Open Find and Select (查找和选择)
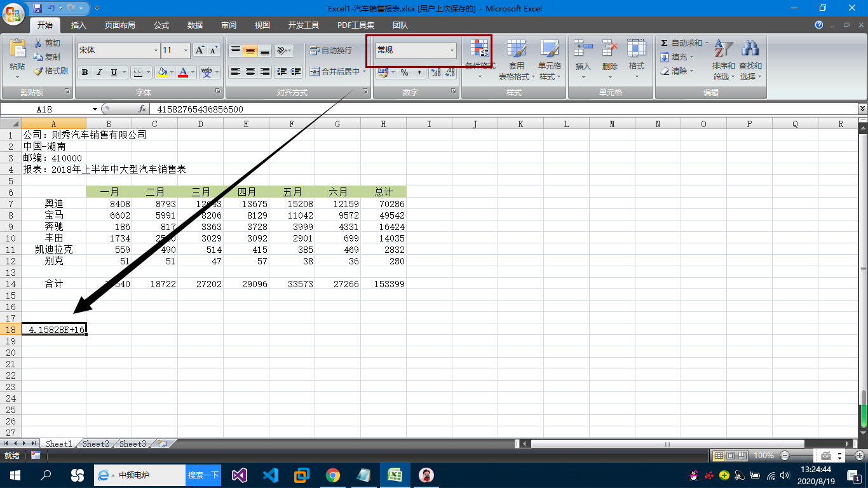 750,59
